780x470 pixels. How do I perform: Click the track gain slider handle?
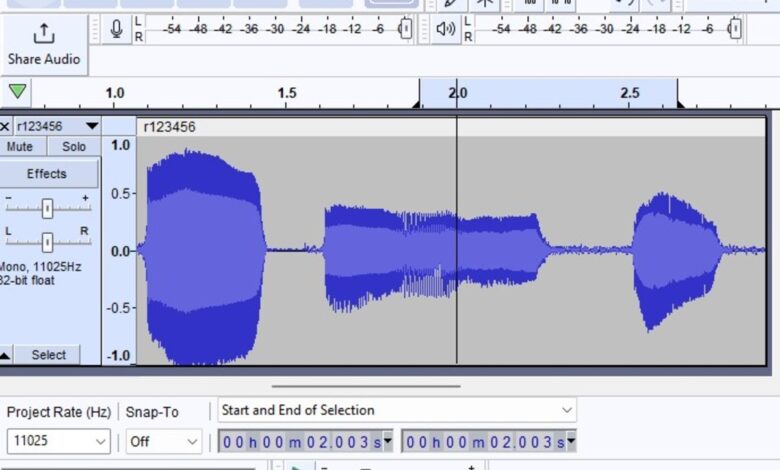[47, 208]
